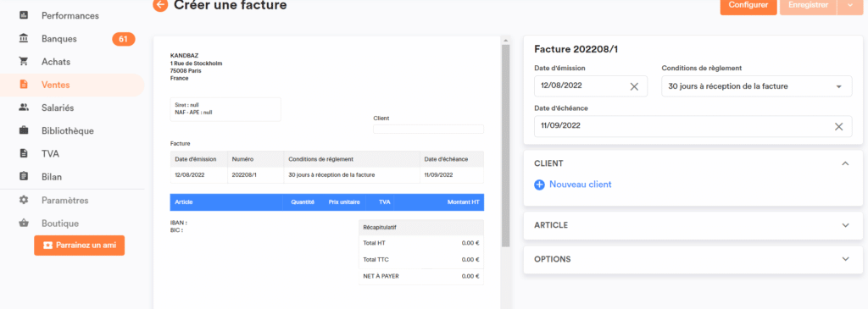The image size is (868, 309).
Task: Open the TVA section
Action: point(50,154)
